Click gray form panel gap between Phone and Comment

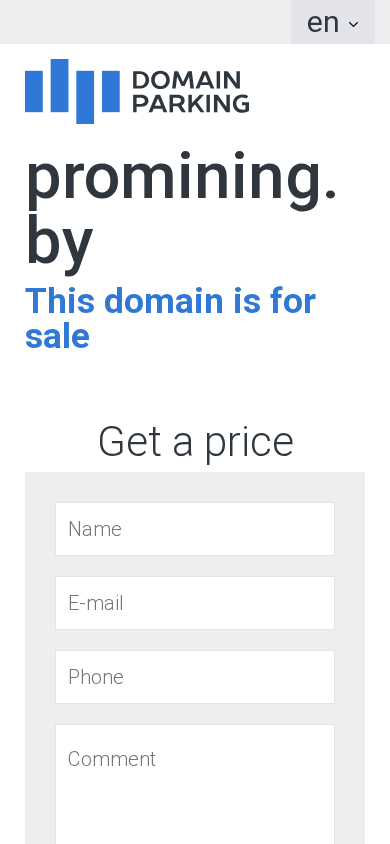pyautogui.click(x=195, y=714)
